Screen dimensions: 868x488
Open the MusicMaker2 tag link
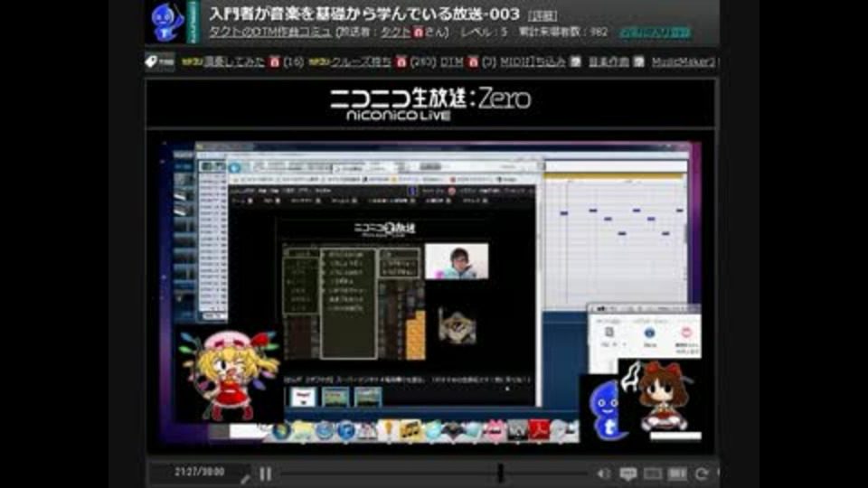pos(684,62)
